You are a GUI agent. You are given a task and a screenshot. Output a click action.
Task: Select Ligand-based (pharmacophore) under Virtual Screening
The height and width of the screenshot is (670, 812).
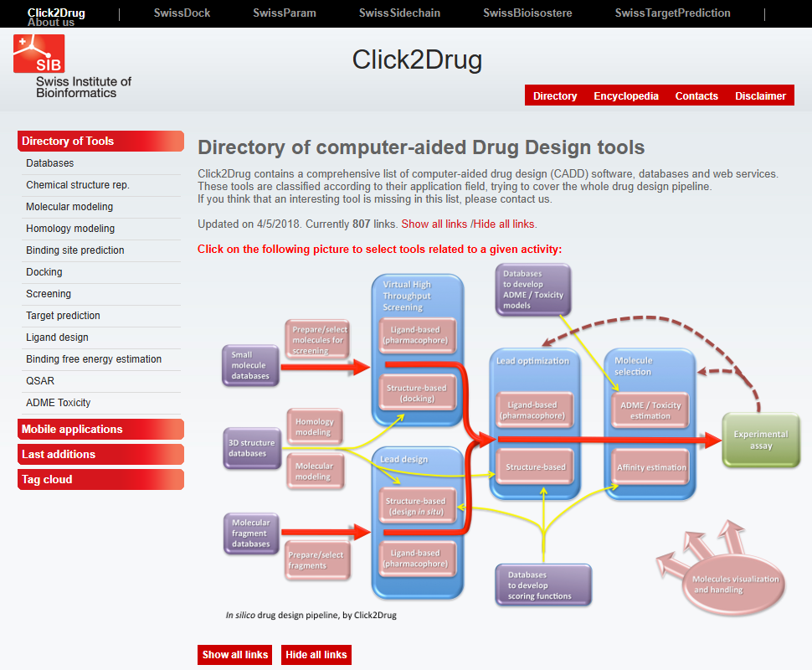418,335
